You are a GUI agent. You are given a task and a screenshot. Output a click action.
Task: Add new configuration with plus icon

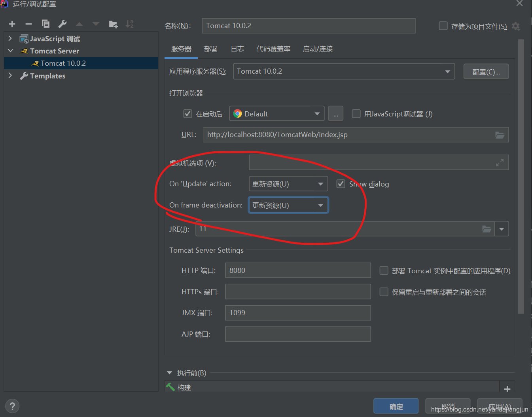pos(12,24)
